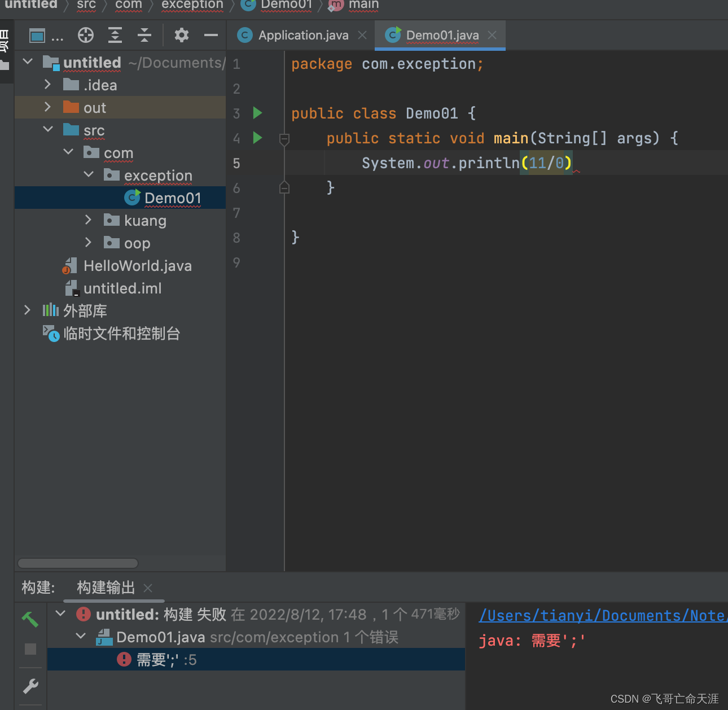Expand the .idea folder
Image resolution: width=728 pixels, height=710 pixels.
click(48, 84)
